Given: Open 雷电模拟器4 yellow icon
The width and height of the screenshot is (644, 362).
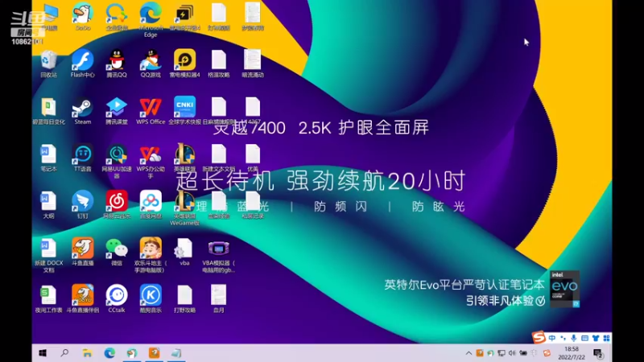Looking at the screenshot, I should [x=184, y=64].
